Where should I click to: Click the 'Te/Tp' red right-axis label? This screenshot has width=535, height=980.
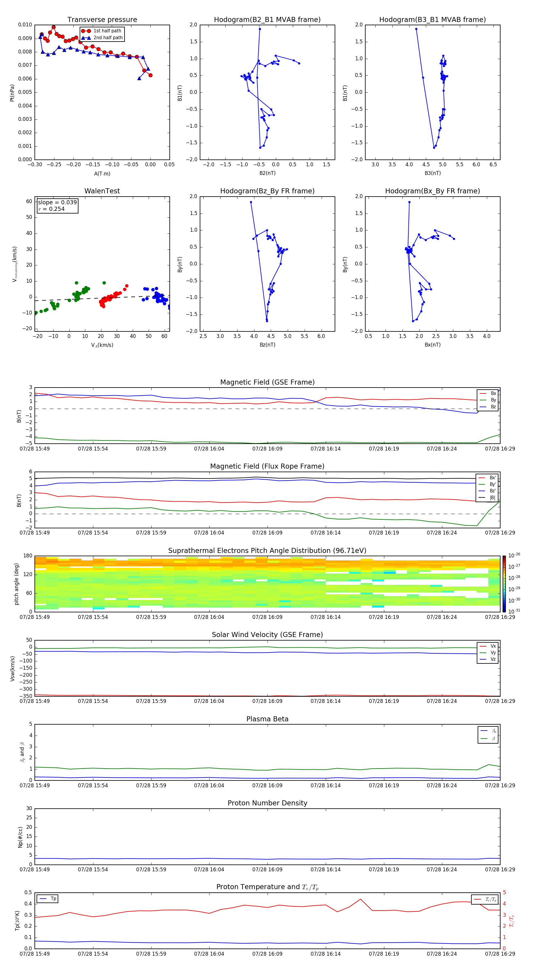click(x=512, y=921)
